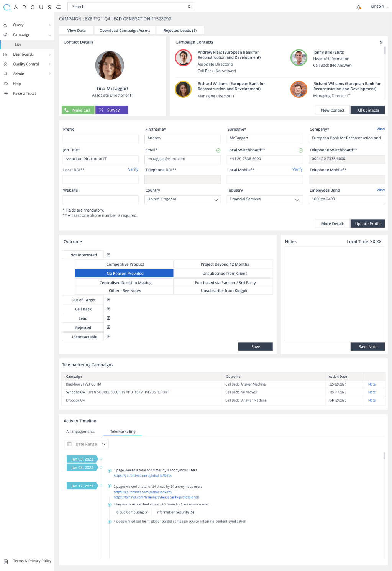Click Jonny Bird contact avatar
Image resolution: width=392 pixels, height=571 pixels.
click(x=299, y=58)
